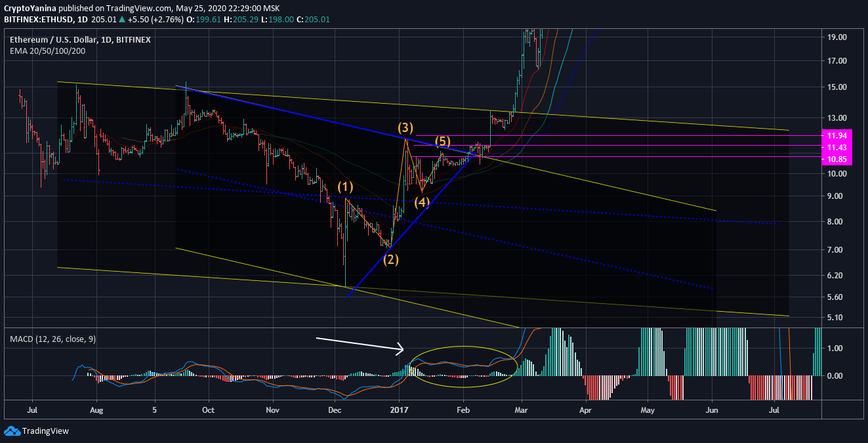This screenshot has height=443, width=868.
Task: Click the TradingView cloud logo icon
Action: click(x=12, y=431)
